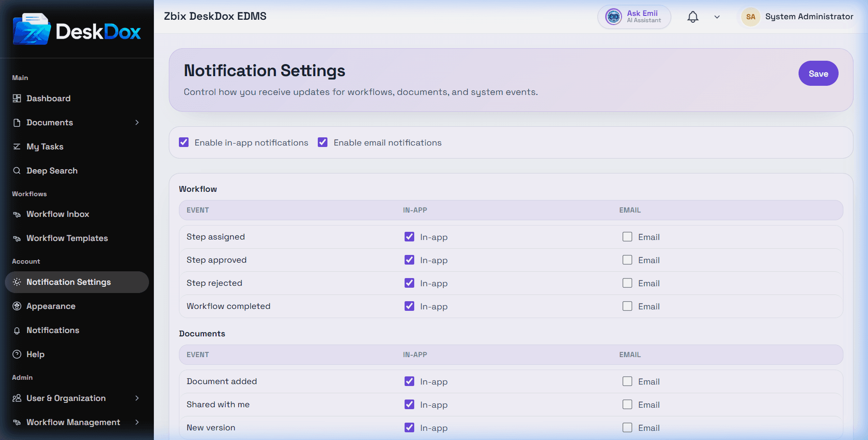Image resolution: width=868 pixels, height=440 pixels.
Task: Click Zbix DeskDox EDMS title
Action: point(215,16)
